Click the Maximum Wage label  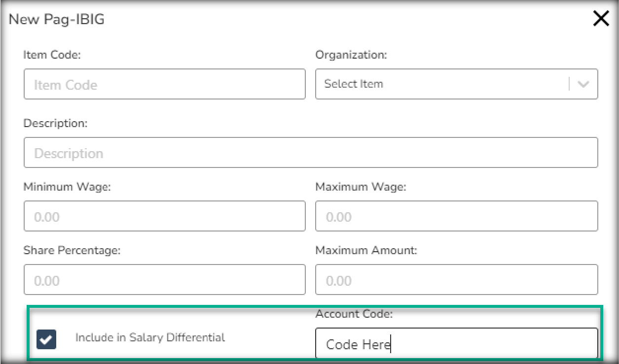pos(360,187)
